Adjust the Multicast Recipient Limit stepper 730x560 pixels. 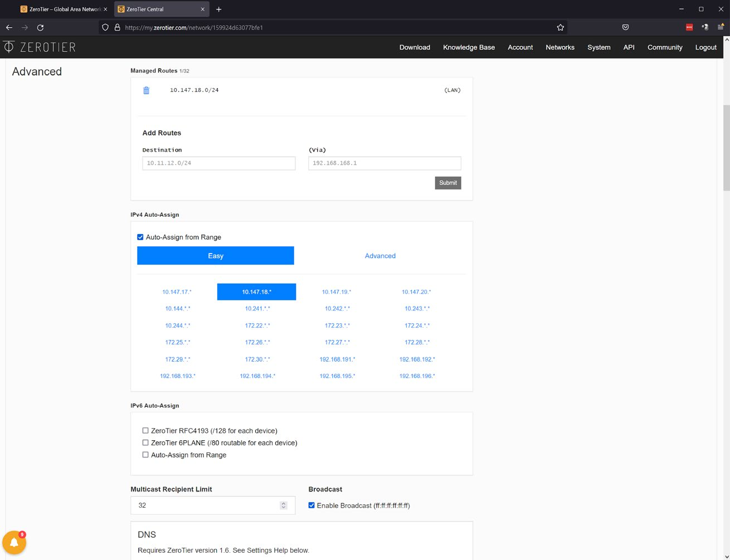284,505
